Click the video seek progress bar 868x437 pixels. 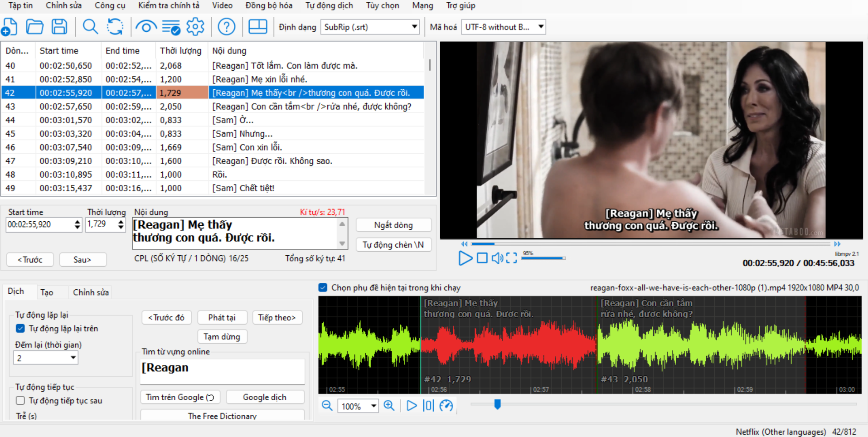coord(650,244)
